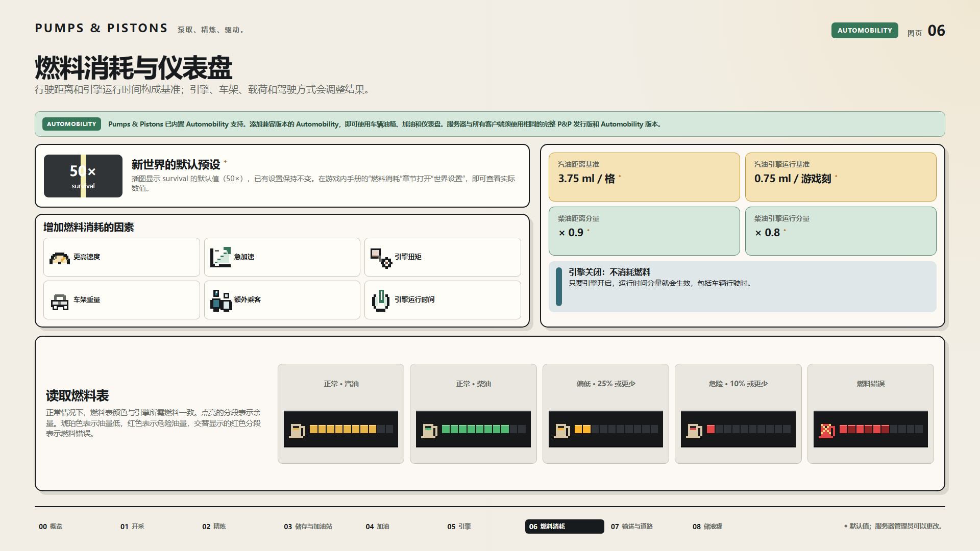Click the pump icon in 偏低 • 25% gauge
Image resolution: width=980 pixels, height=551 pixels.
click(x=562, y=431)
